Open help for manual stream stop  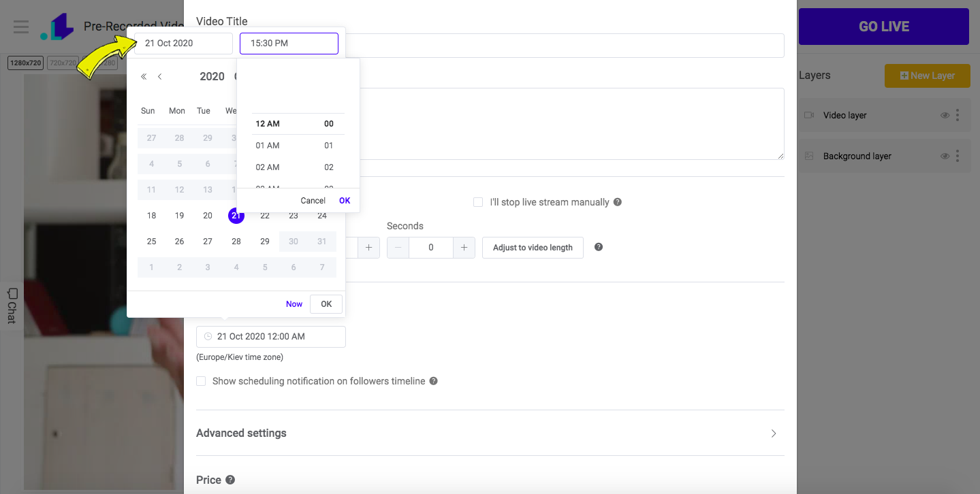click(617, 202)
